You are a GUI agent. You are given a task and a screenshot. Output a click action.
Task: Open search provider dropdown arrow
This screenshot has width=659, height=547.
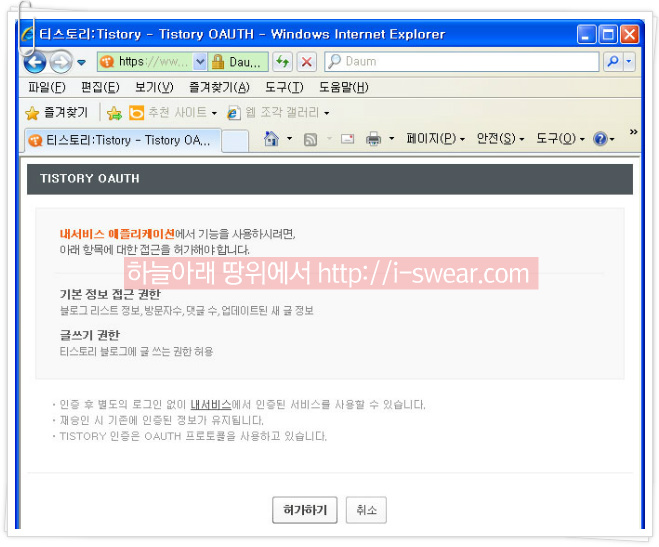[629, 62]
